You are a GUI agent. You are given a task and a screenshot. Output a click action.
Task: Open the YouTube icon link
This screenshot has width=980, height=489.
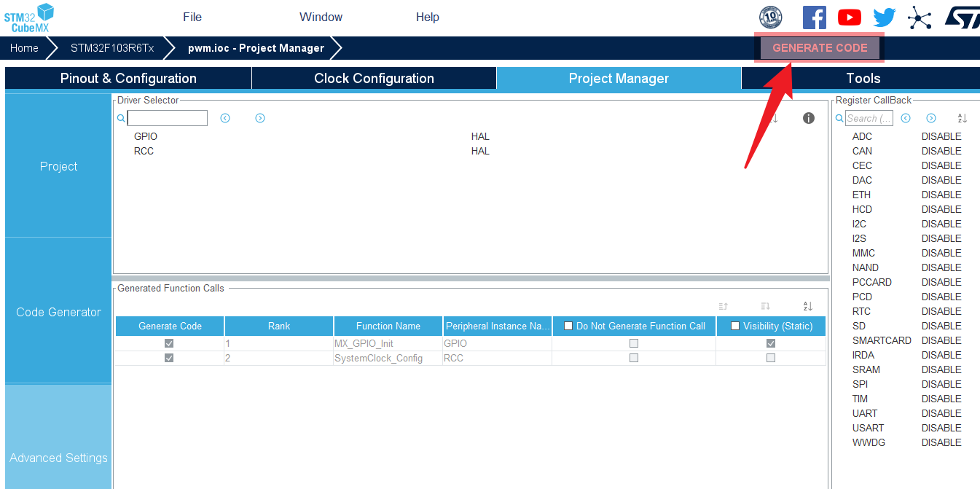click(x=850, y=17)
